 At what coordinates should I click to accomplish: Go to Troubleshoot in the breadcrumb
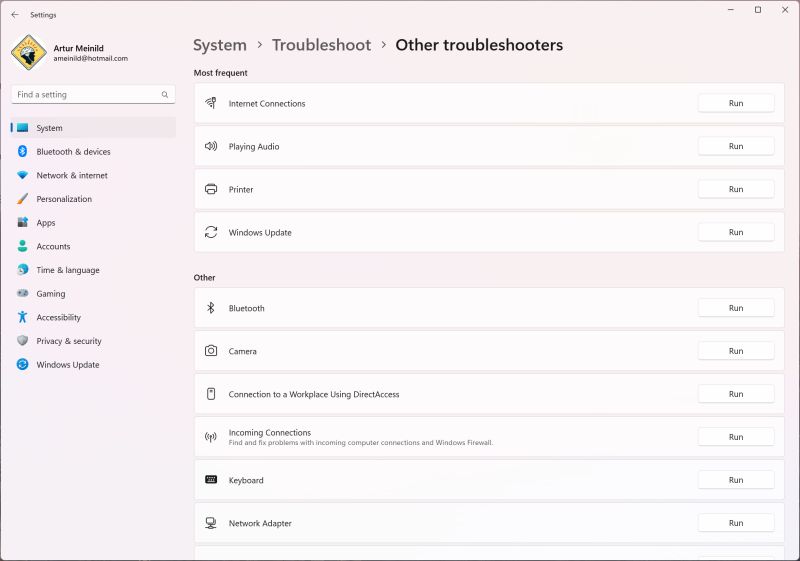[321, 45]
